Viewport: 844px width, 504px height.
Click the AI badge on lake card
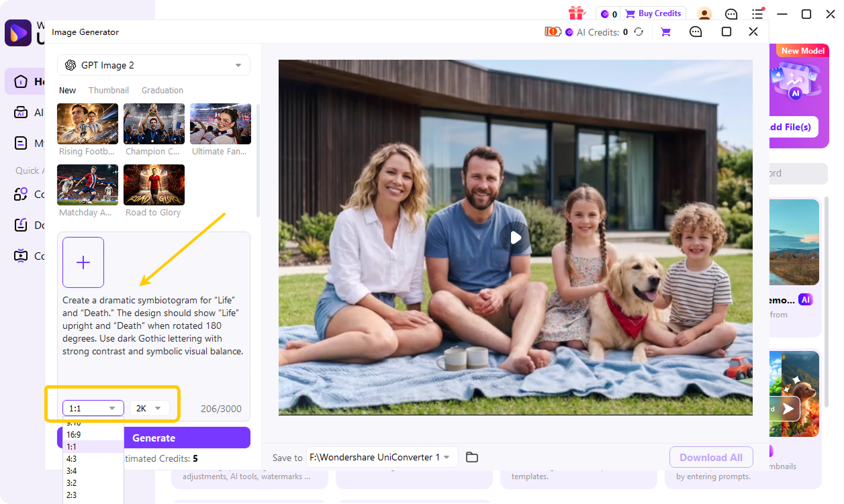tap(806, 299)
